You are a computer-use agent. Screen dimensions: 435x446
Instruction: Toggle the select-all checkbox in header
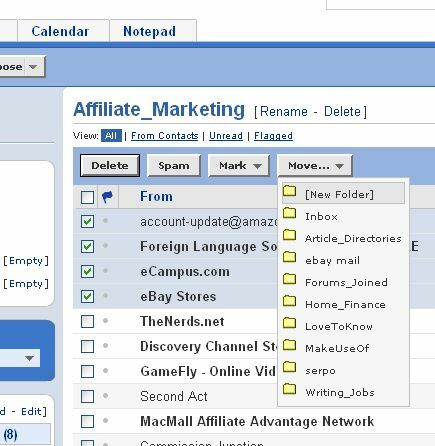87,197
